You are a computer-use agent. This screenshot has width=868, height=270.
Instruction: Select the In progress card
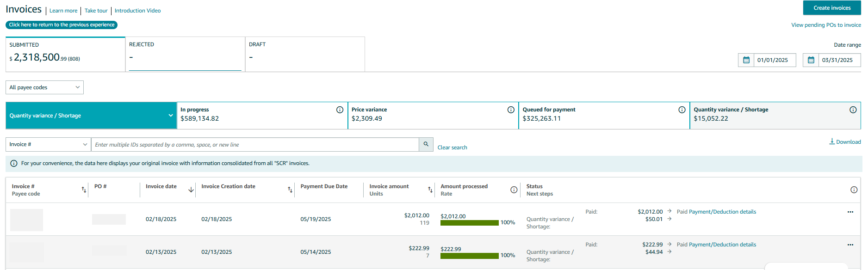point(262,116)
